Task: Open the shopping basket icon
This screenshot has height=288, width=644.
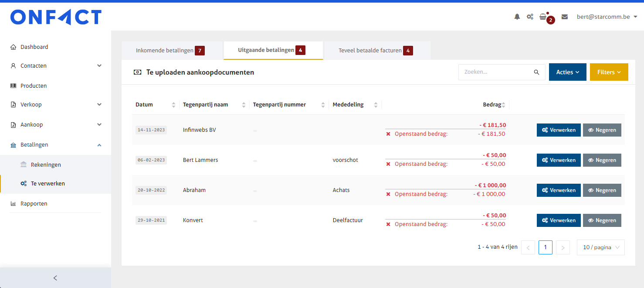Action: pyautogui.click(x=543, y=17)
